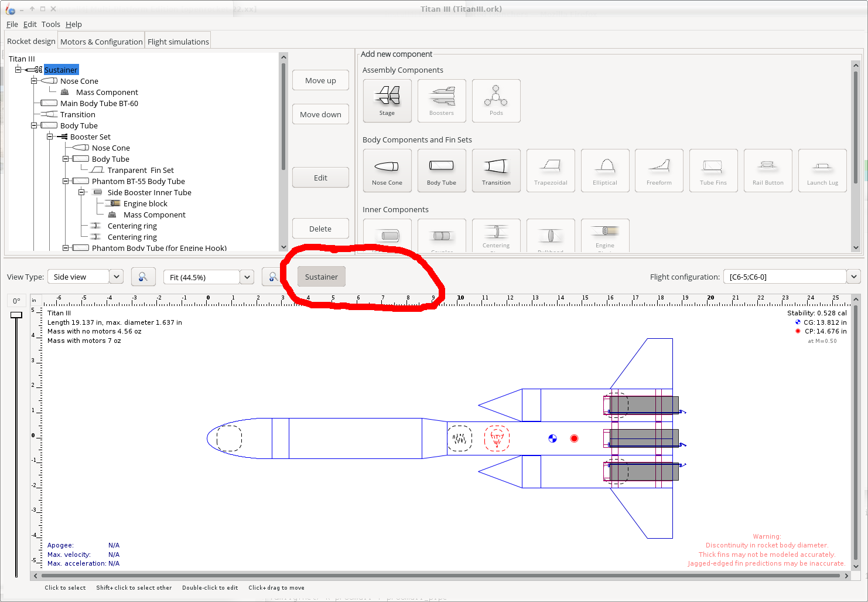Add a Launch Lug
The width and height of the screenshot is (868, 602).
[822, 171]
